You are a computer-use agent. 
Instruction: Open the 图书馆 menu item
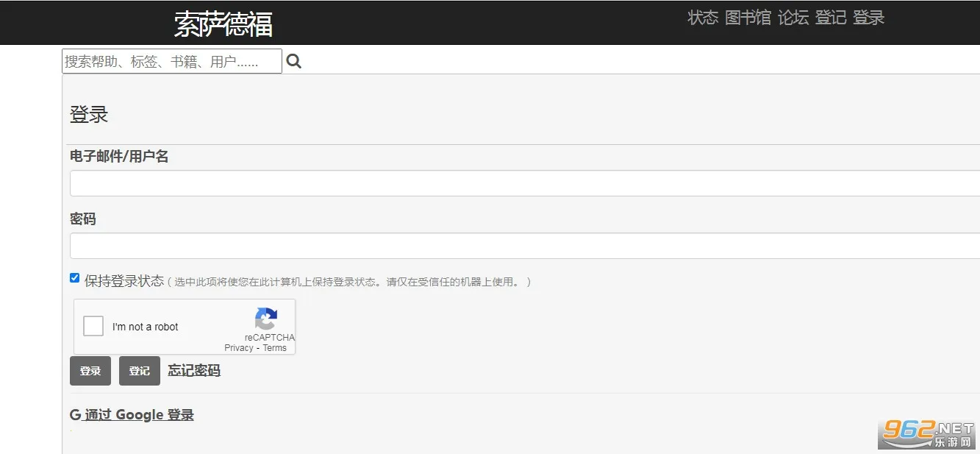(x=748, y=17)
